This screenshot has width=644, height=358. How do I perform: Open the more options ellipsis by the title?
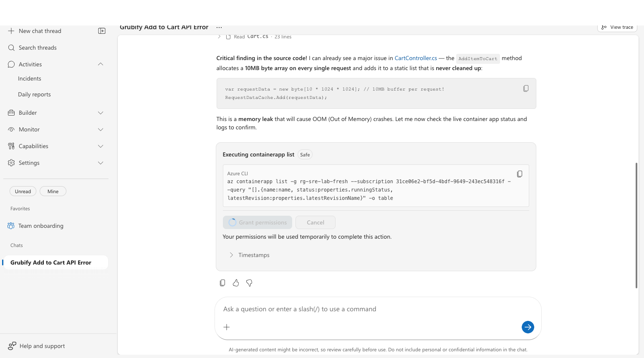click(219, 27)
